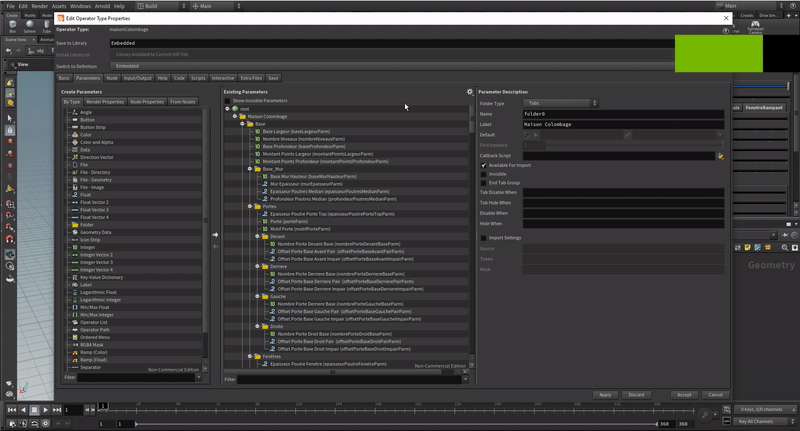This screenshot has height=431, width=800.
Task: Click the Discard button
Action: pos(636,395)
